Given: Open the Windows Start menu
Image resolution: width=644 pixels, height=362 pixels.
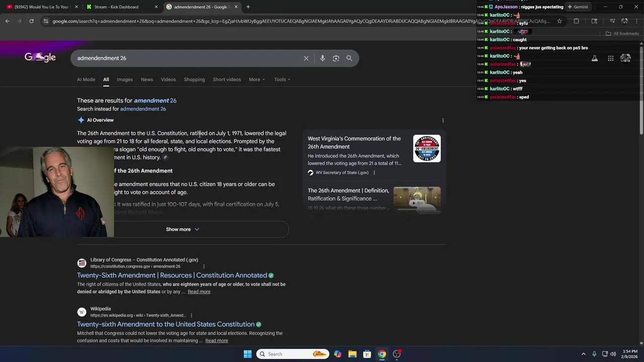Looking at the screenshot, I should (248, 354).
